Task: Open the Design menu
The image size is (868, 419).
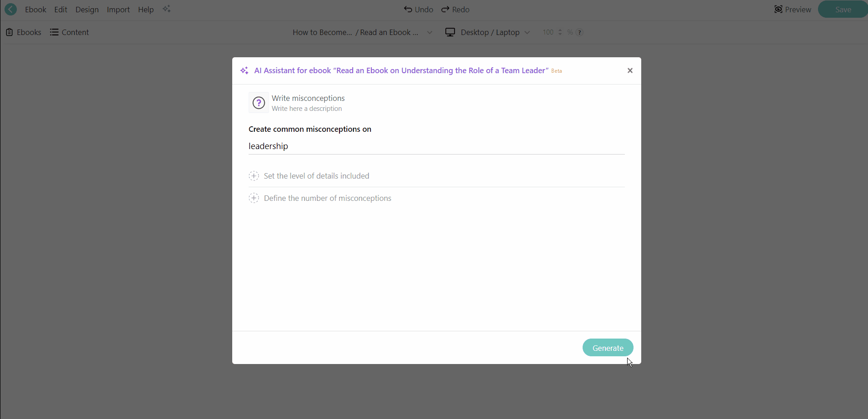Action: [87, 10]
